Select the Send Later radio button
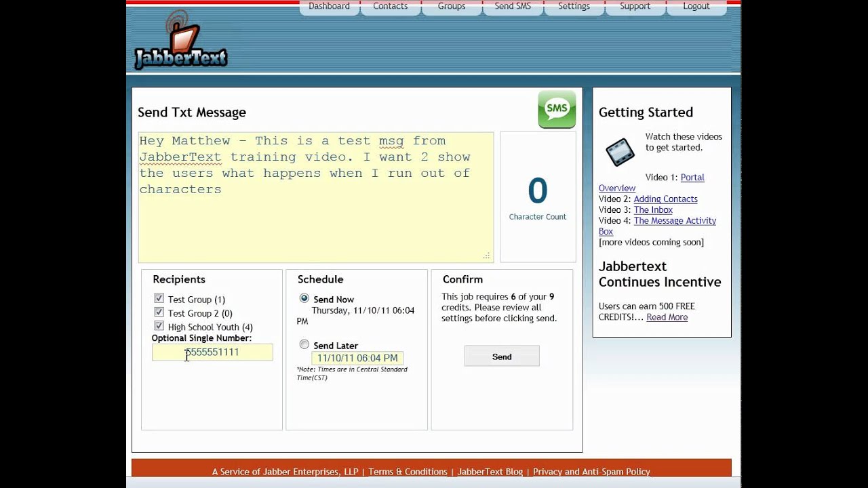Image resolution: width=868 pixels, height=488 pixels. coord(304,344)
